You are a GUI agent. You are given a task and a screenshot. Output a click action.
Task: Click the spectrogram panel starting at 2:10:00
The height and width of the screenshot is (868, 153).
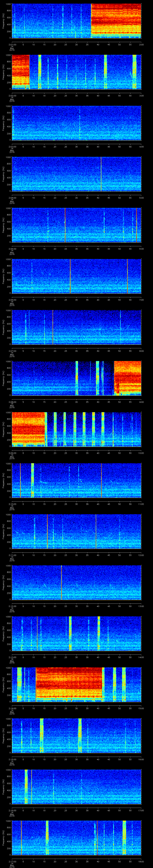click(76, 480)
